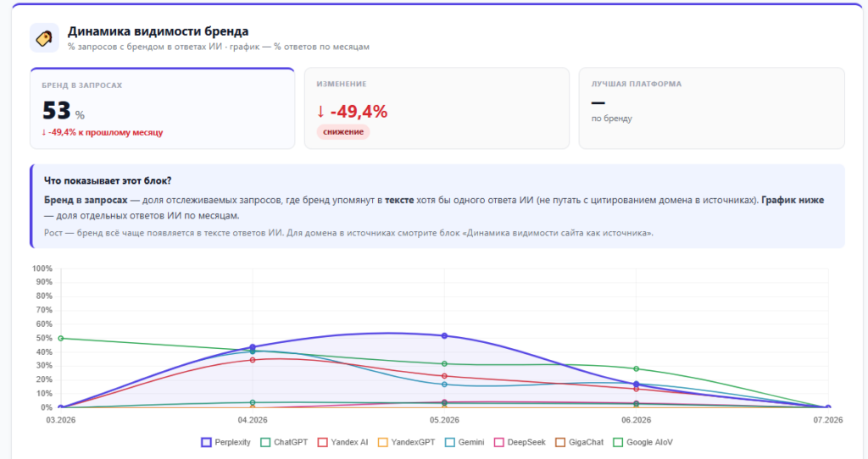This screenshot has width=868, height=459.
Task: Click the Yandex AI point at 05.2026
Action: tap(444, 376)
